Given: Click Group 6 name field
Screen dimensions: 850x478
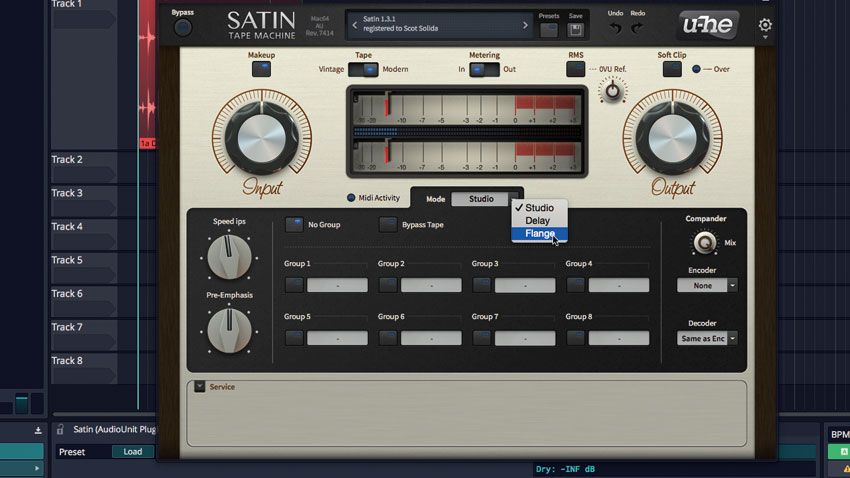Looking at the screenshot, I should (431, 338).
